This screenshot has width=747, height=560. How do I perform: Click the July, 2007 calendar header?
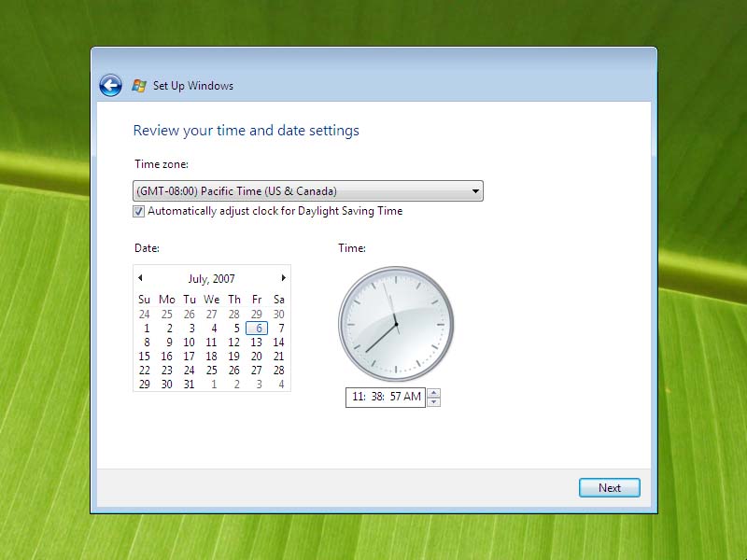[x=212, y=278]
